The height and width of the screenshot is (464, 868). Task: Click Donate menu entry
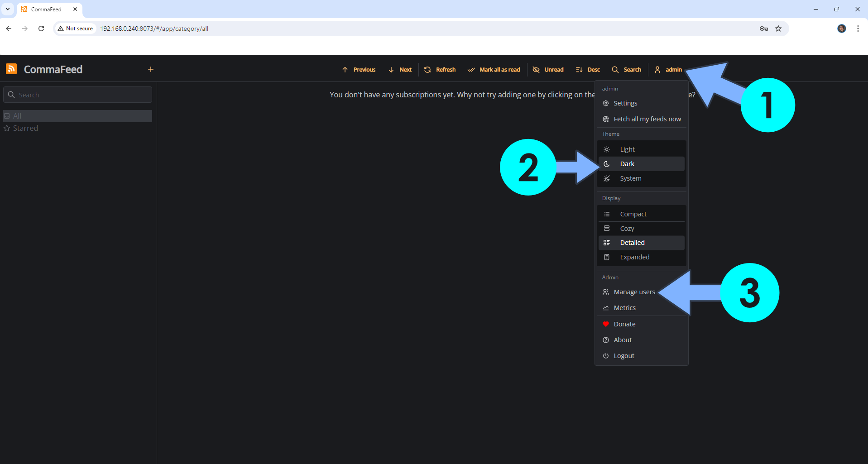coord(642,324)
